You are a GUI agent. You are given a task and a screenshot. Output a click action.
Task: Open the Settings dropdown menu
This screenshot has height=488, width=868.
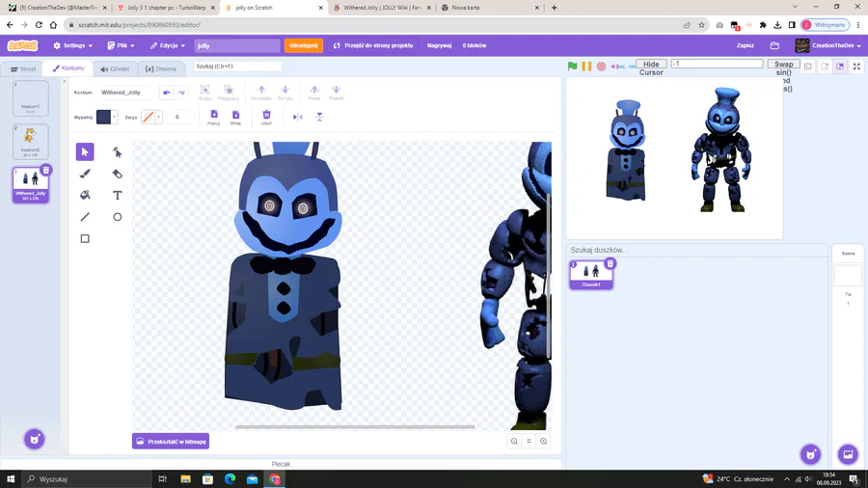click(x=72, y=45)
